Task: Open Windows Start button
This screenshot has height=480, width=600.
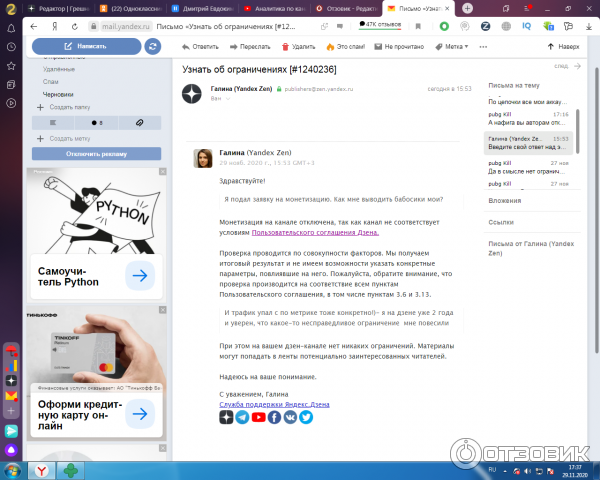Action: coord(12,470)
